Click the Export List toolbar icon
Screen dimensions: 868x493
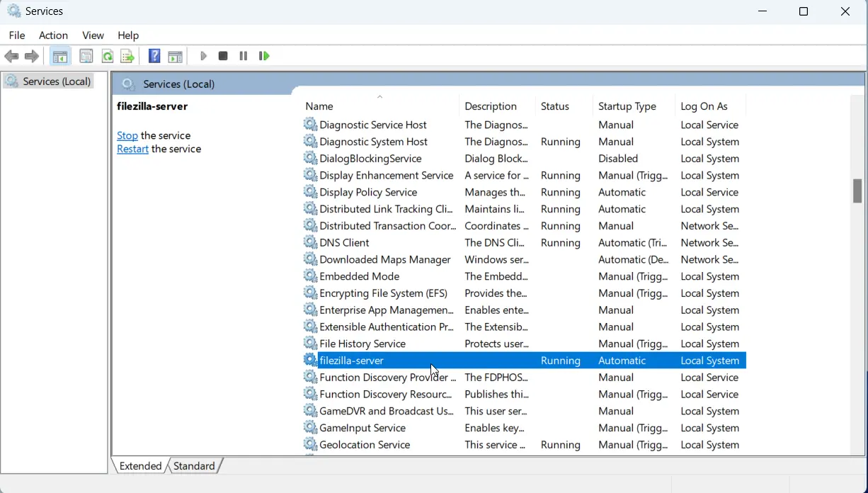127,56
